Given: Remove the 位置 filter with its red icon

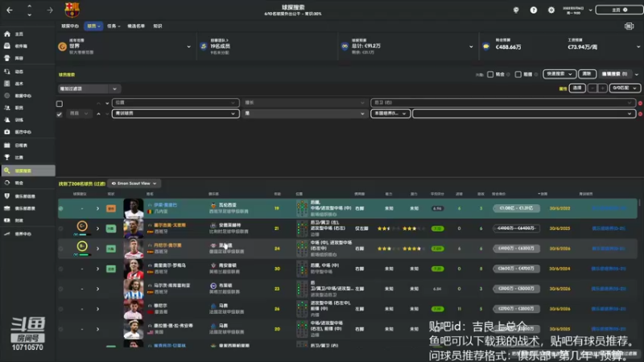Looking at the screenshot, I should point(640,103).
